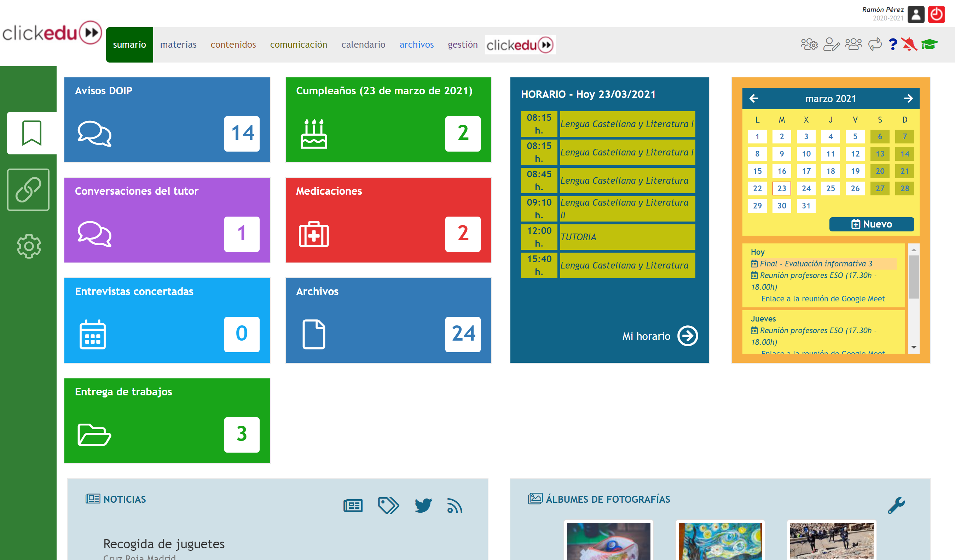Click the RSS feed icon in Noticias
Viewport: 955px width, 560px height.
pos(455,506)
